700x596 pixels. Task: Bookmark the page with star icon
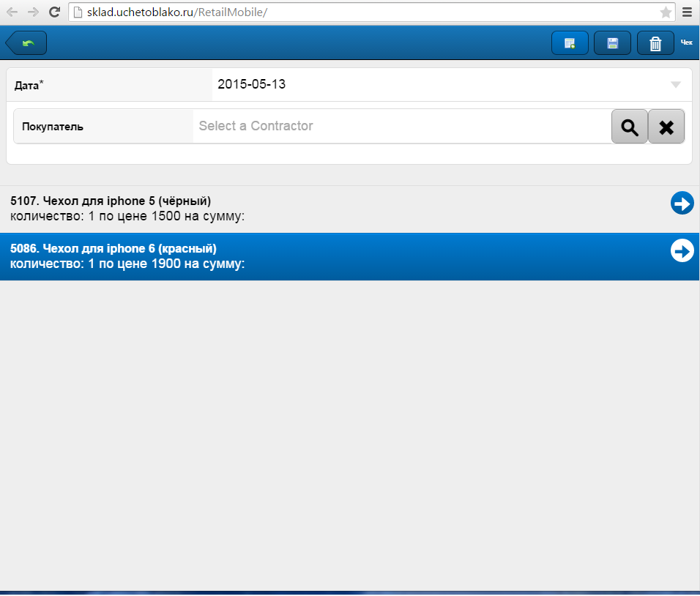[666, 12]
